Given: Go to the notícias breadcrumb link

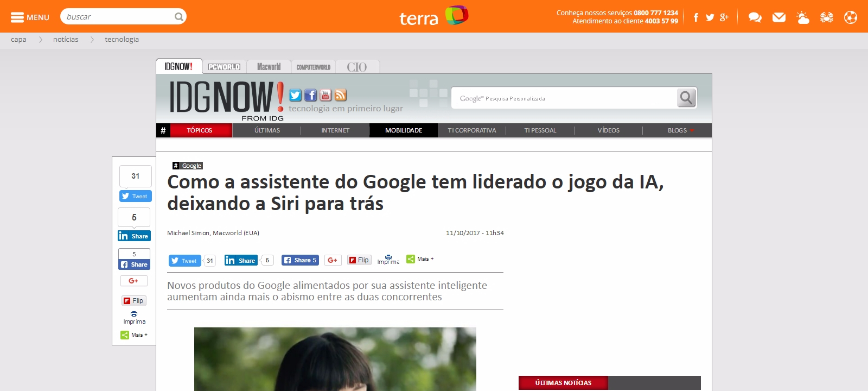Looking at the screenshot, I should [66, 40].
